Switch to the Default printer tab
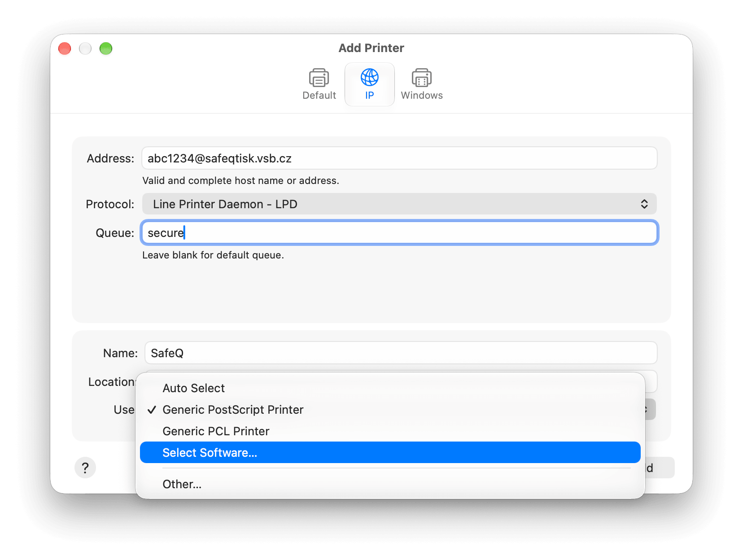This screenshot has height=560, width=743. click(x=319, y=84)
